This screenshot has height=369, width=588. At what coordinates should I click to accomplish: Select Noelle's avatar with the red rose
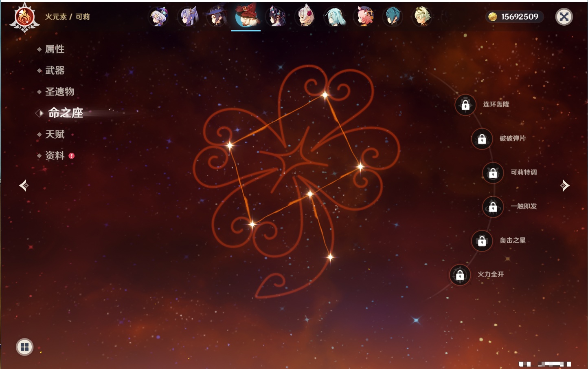coord(305,17)
